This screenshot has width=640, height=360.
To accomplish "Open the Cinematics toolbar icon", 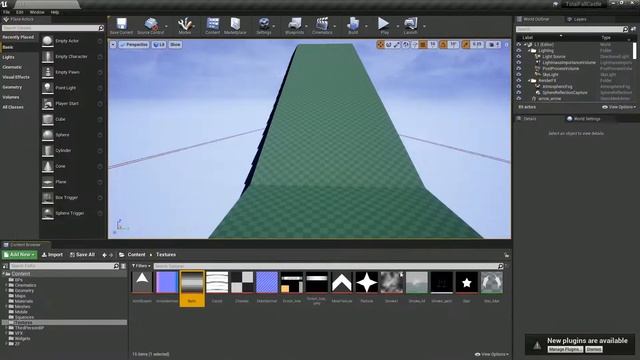I will pos(322,25).
